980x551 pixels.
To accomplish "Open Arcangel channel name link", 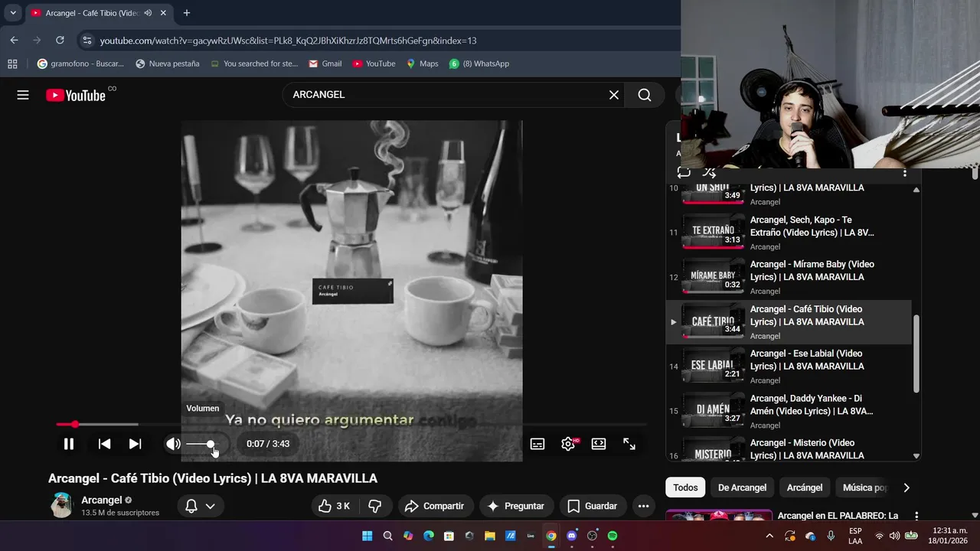I will point(102,500).
